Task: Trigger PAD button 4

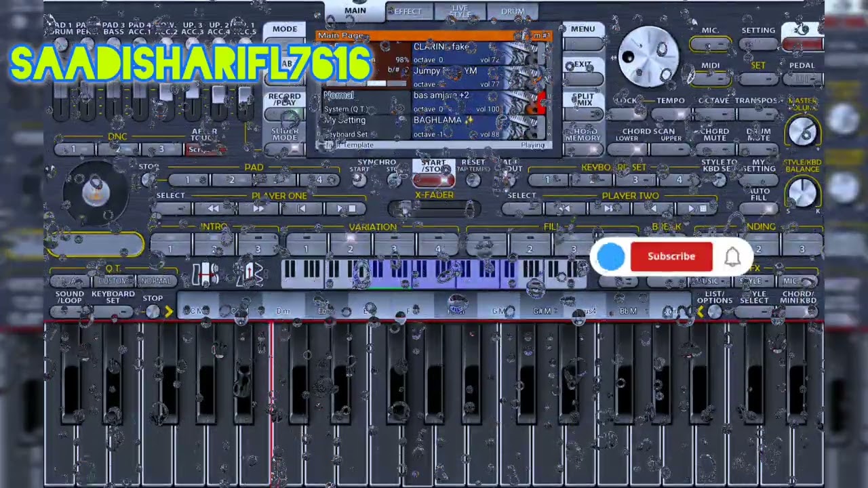Action: click(319, 180)
